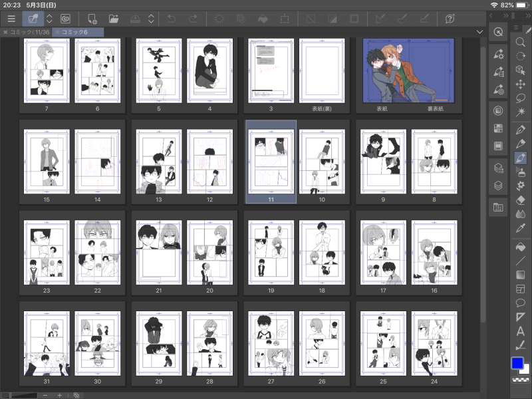532x399 pixels.
Task: Select the Fill bucket tool in toolbox
Action: pos(520,247)
